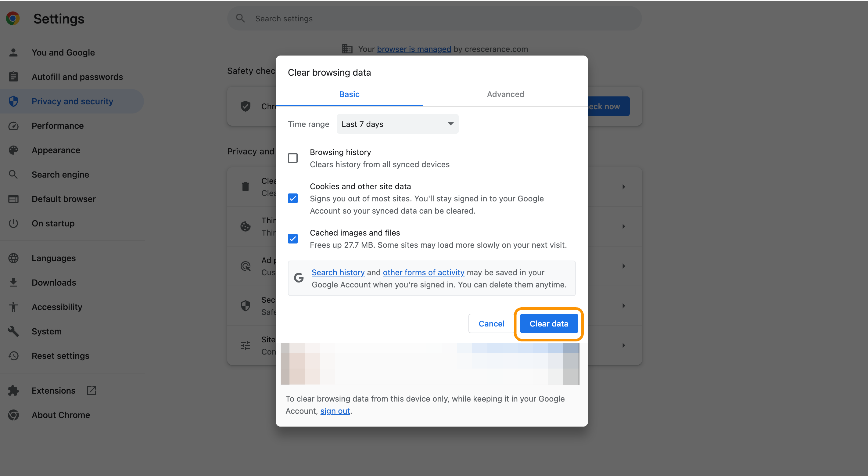Expand the Third-party cookies row arrow
This screenshot has width=868, height=476.
pos(624,226)
